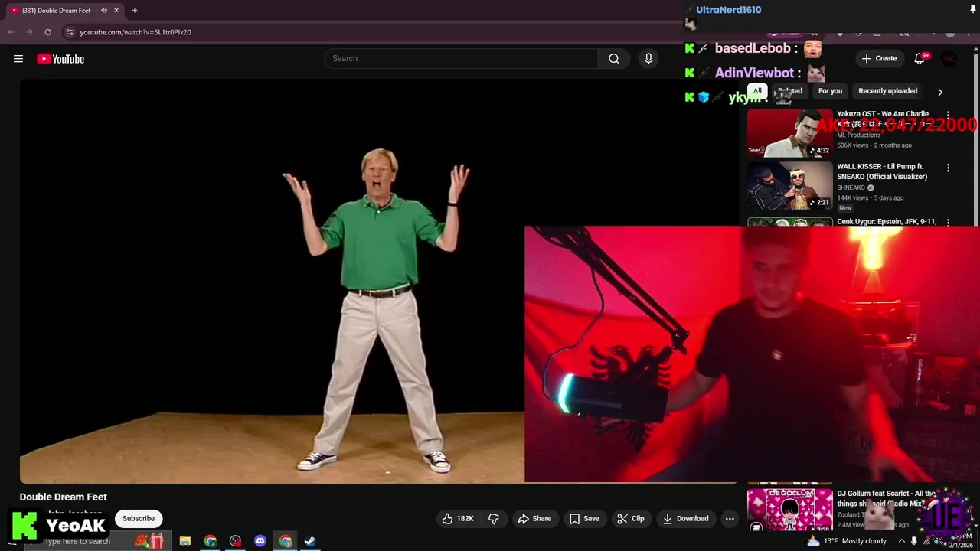The width and height of the screenshot is (980, 551).
Task: Click the ML Productions channel name
Action: pyautogui.click(x=858, y=135)
